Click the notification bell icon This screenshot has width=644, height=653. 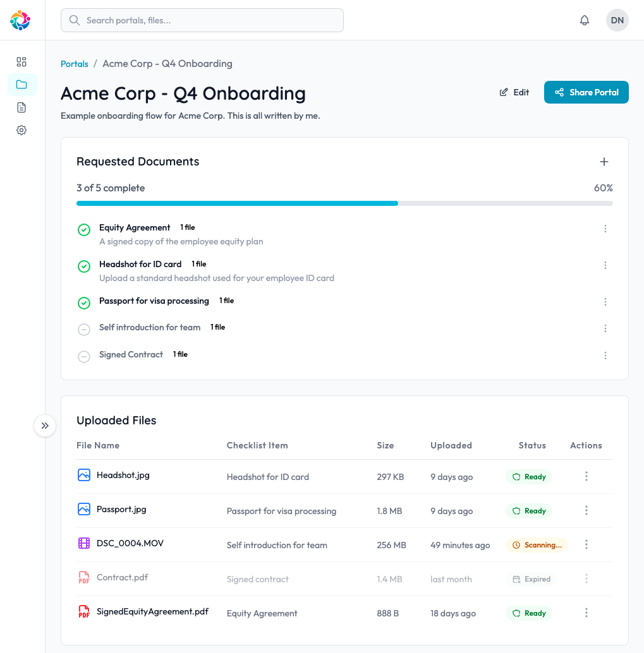click(584, 20)
